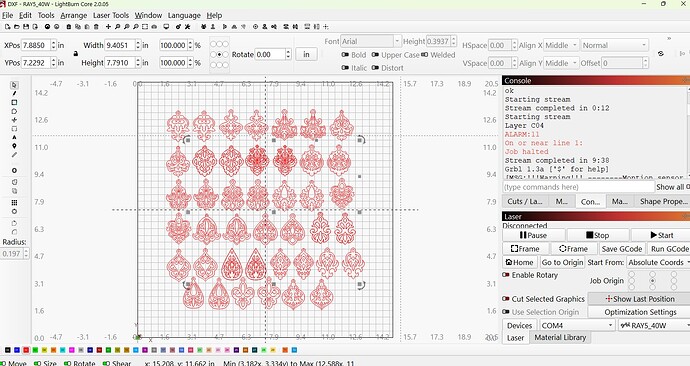Choose the Draw Lines pencil tool
690x366 pixels.
coord(14,94)
